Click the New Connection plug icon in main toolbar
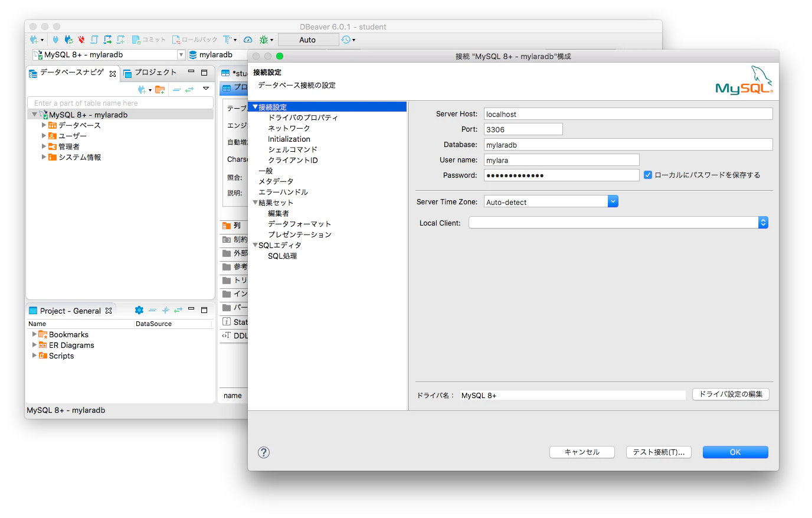Screen dimensions: 812x518 (x=34, y=40)
